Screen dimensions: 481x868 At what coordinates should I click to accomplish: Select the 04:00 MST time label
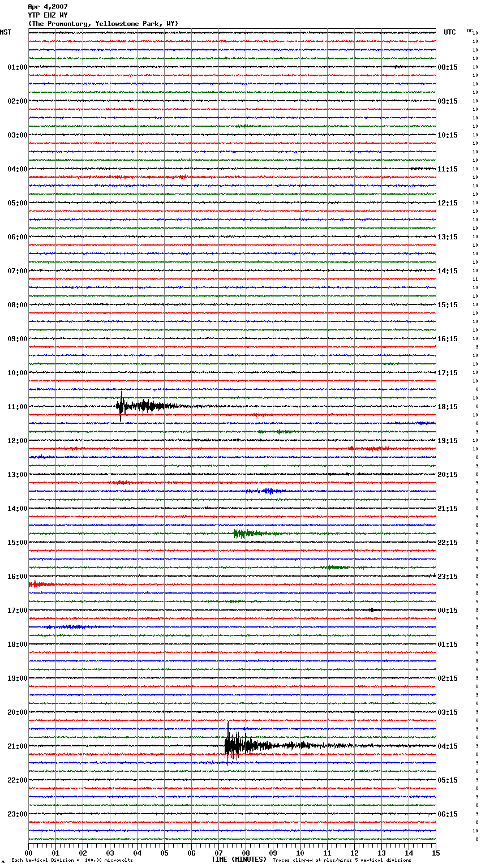tap(18, 169)
